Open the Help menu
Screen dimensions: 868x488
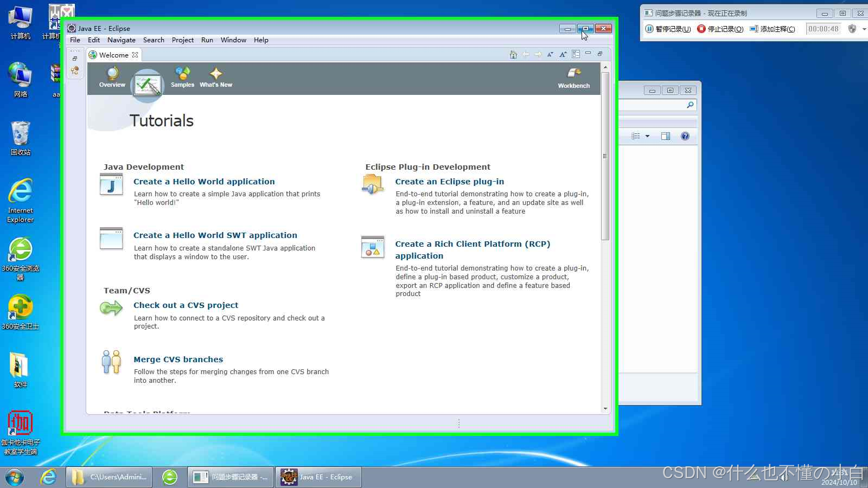[x=261, y=40]
